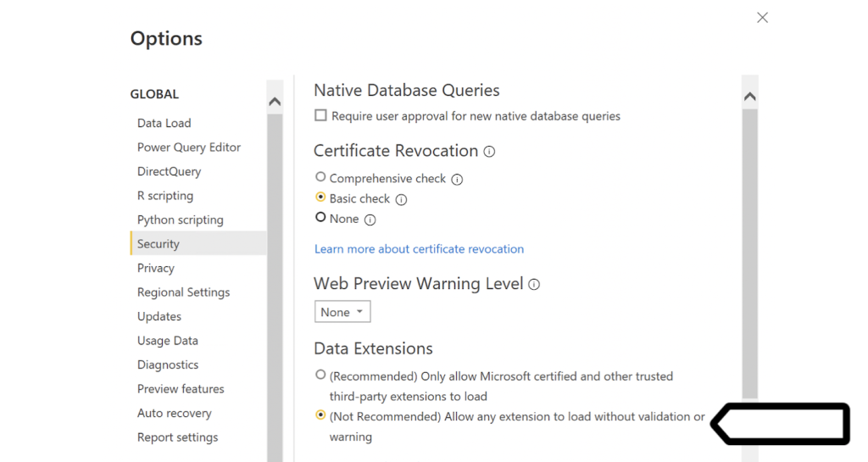Open info icon for Web Preview Warning Level
This screenshot has width=868, height=462.
(534, 284)
